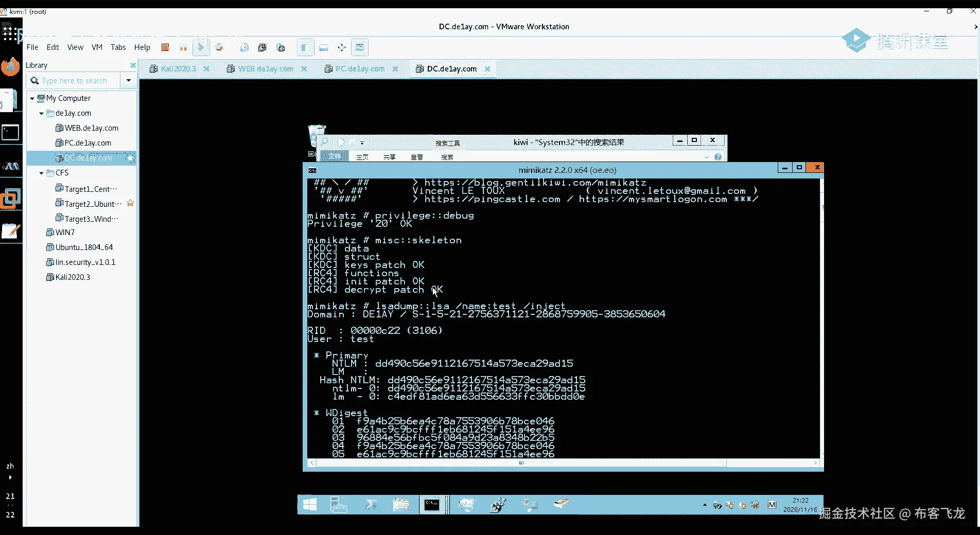Open the Windows Start button
The image size is (980, 535).
[310, 505]
